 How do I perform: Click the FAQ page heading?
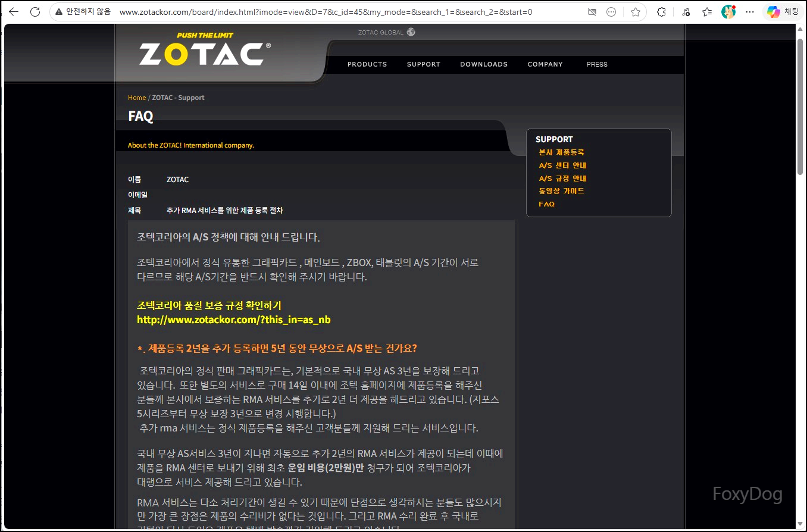pos(140,116)
